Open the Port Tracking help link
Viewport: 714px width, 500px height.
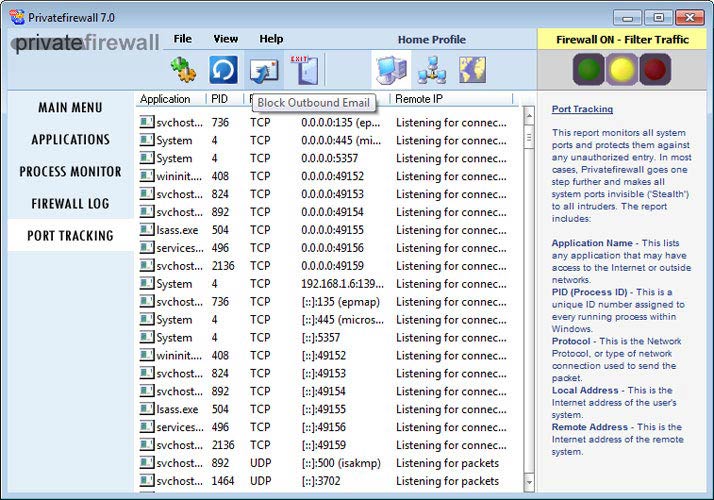(x=582, y=109)
